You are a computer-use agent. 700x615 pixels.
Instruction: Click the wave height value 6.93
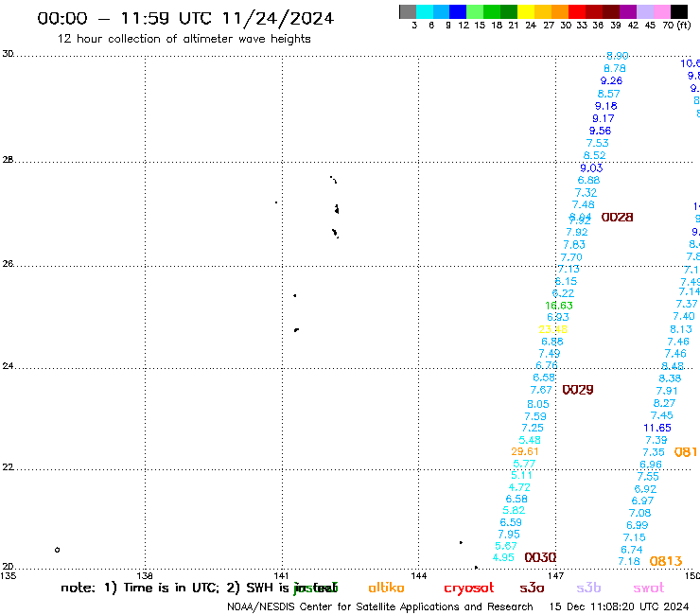tap(558, 317)
